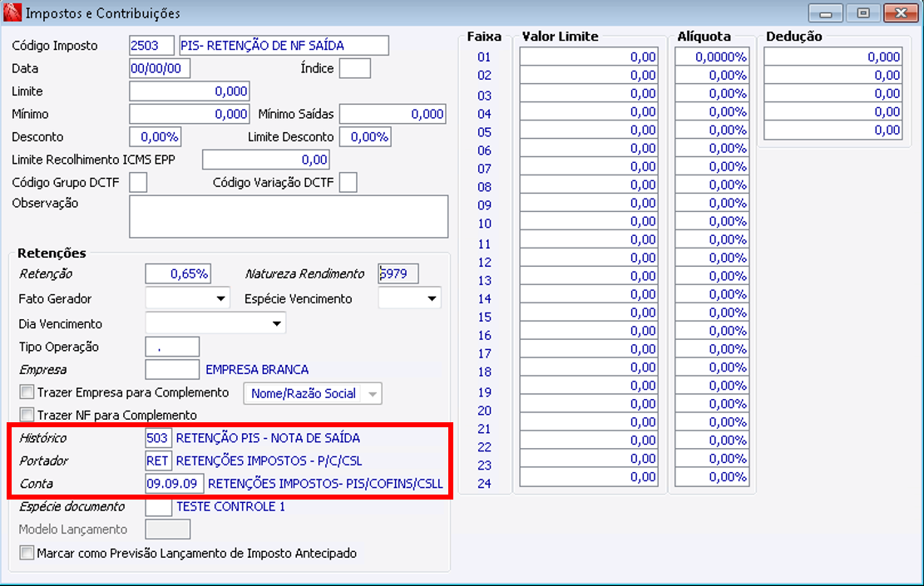This screenshot has height=586, width=924.
Task: Focus the Observação text area
Action: 289,217
